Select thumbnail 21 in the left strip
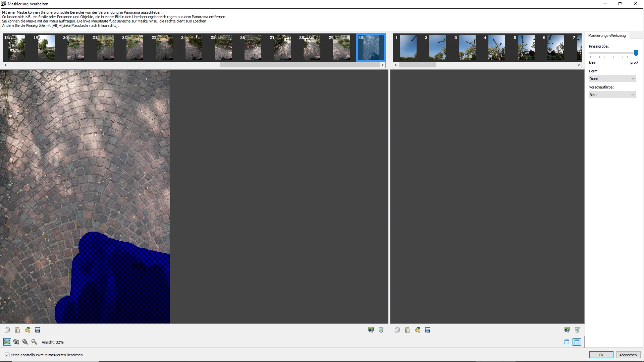Viewport: 644px width, 362px height. click(105, 48)
